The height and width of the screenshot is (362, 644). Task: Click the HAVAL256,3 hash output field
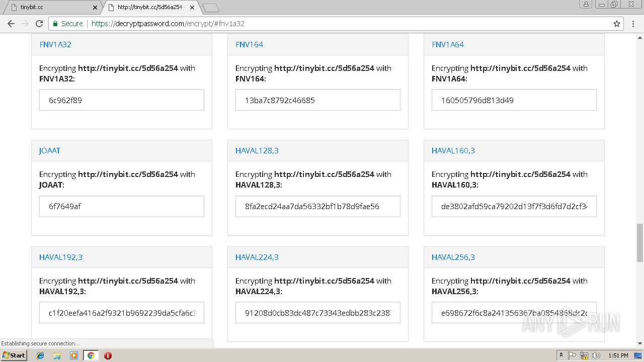514,313
